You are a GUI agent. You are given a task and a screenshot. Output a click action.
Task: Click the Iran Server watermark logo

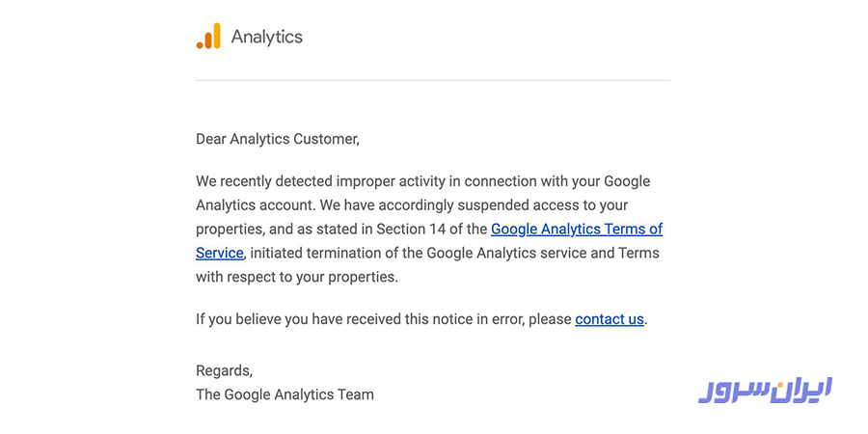(765, 390)
